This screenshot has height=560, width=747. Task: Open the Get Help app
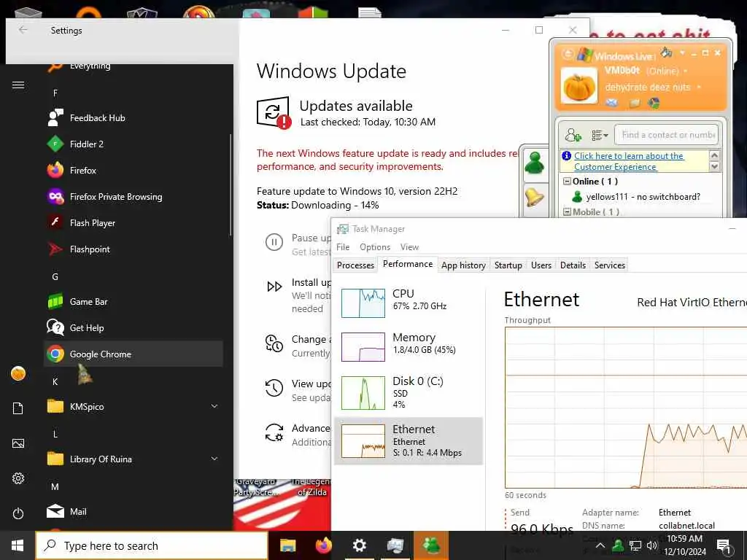[x=133, y=327]
